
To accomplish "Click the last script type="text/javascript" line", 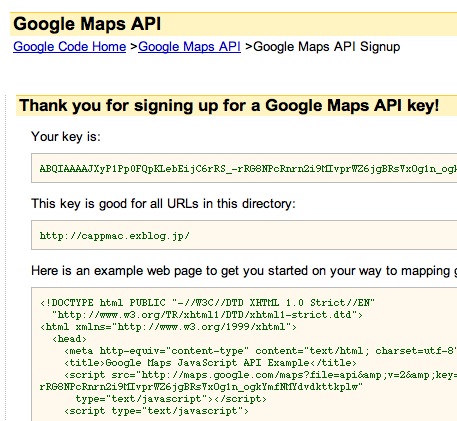I will 156,411.
